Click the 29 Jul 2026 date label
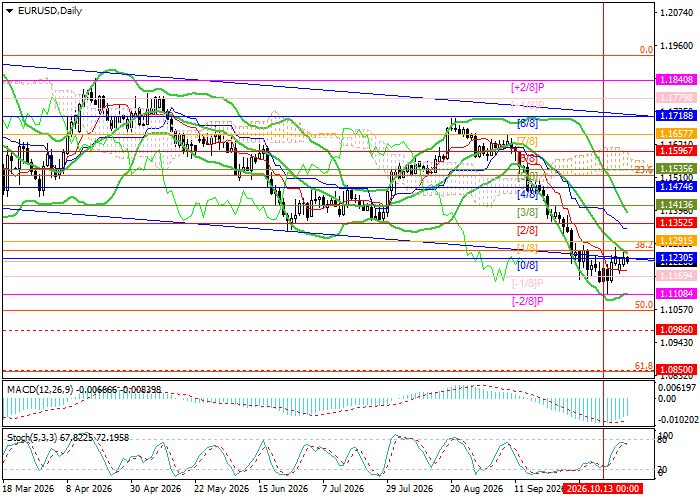The height and width of the screenshot is (500, 700). pos(409,489)
